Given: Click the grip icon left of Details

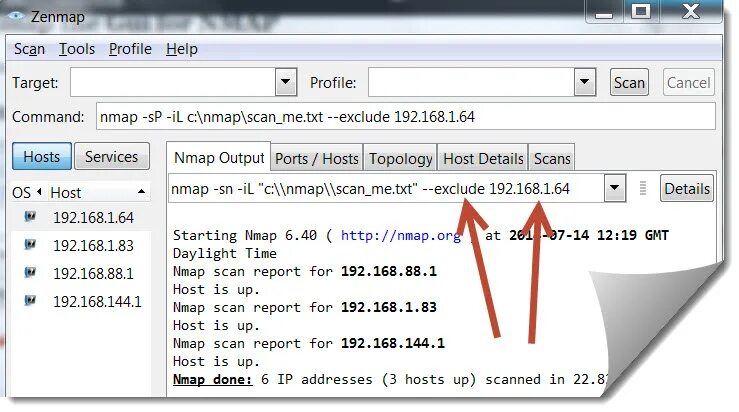Looking at the screenshot, I should [x=643, y=188].
